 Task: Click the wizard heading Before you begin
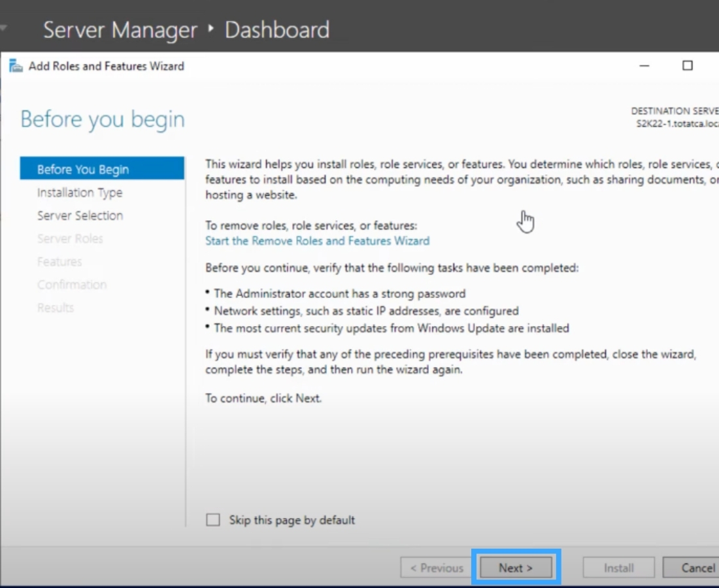click(x=102, y=119)
